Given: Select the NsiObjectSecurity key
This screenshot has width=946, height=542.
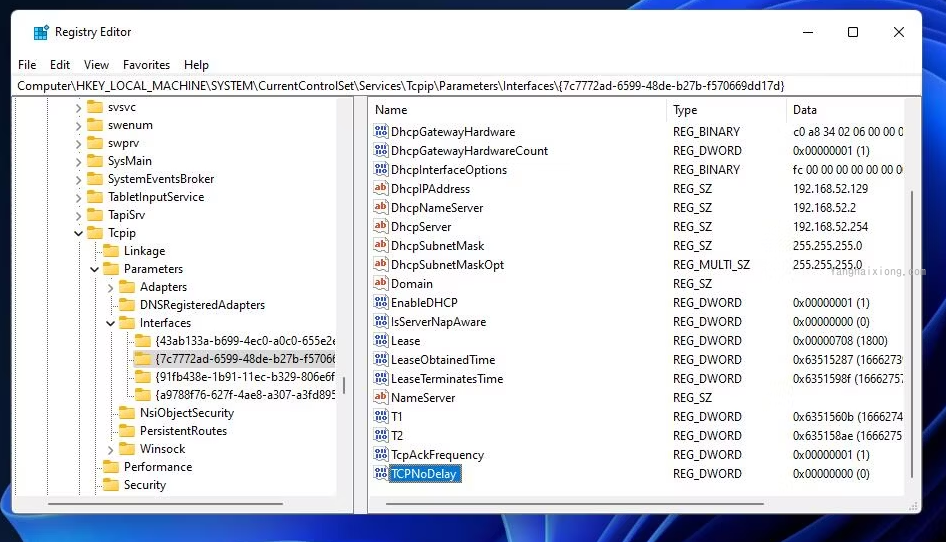Looking at the screenshot, I should (186, 413).
